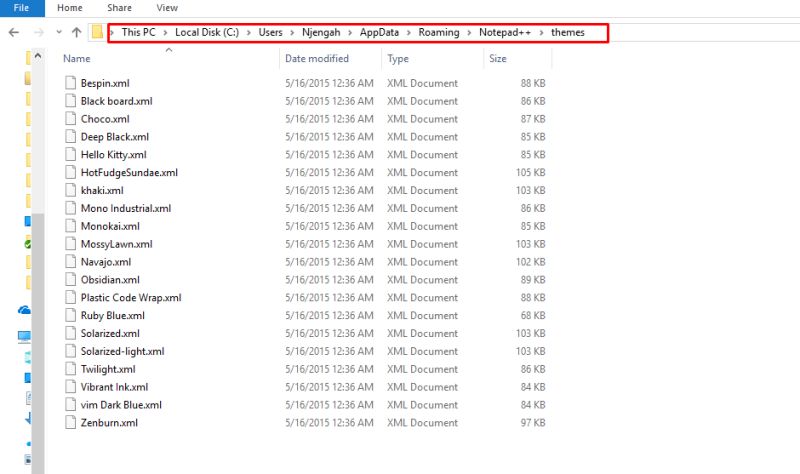The image size is (800, 474).
Task: Select the file name Twilight.xml
Action: coord(108,369)
